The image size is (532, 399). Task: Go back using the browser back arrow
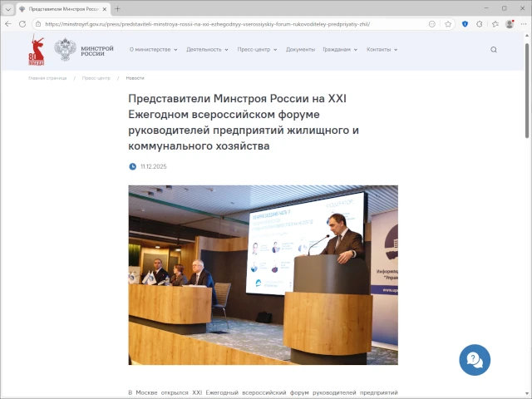tap(8, 24)
